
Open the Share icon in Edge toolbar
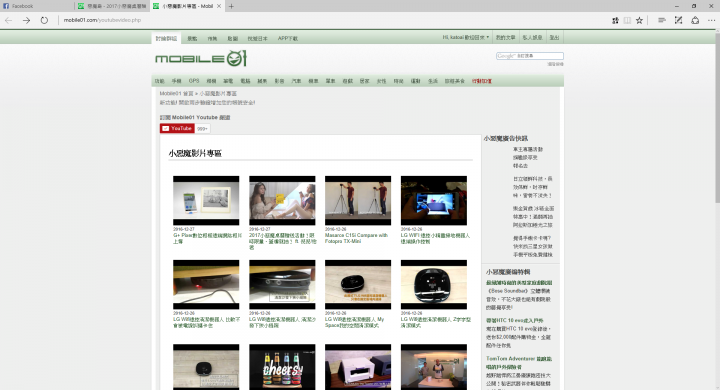[x=695, y=20]
